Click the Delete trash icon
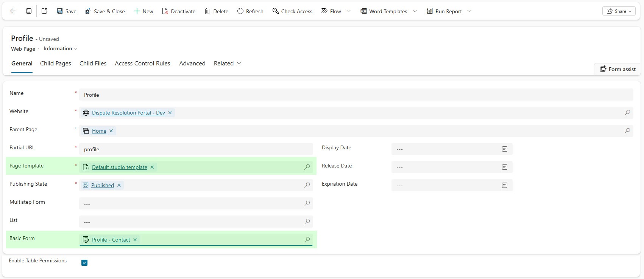This screenshot has width=644, height=279. (207, 11)
